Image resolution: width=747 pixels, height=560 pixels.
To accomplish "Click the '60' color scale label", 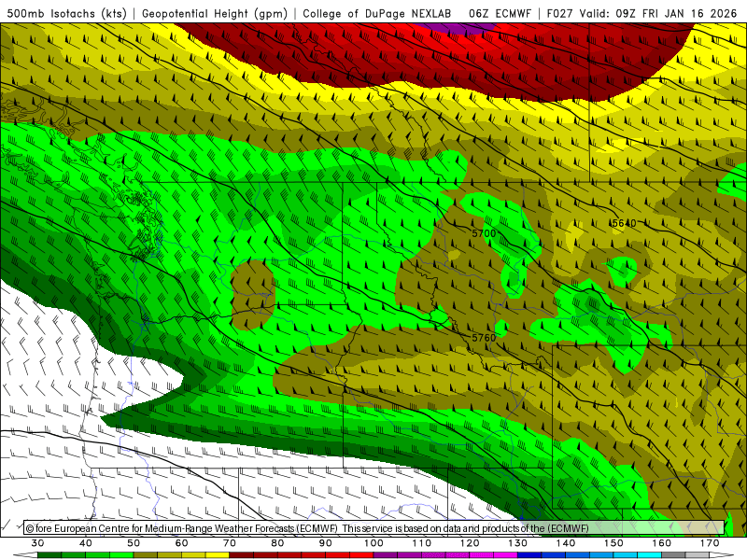I will 181,543.
